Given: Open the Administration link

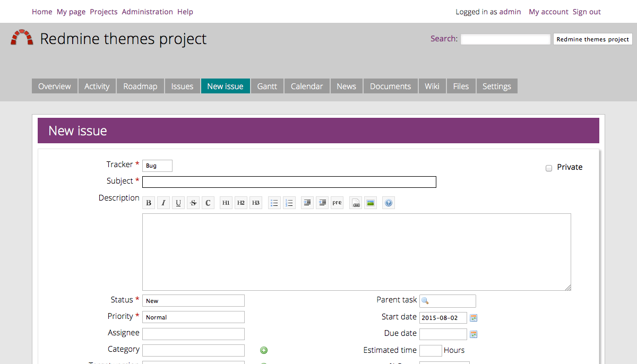Looking at the screenshot, I should point(148,12).
